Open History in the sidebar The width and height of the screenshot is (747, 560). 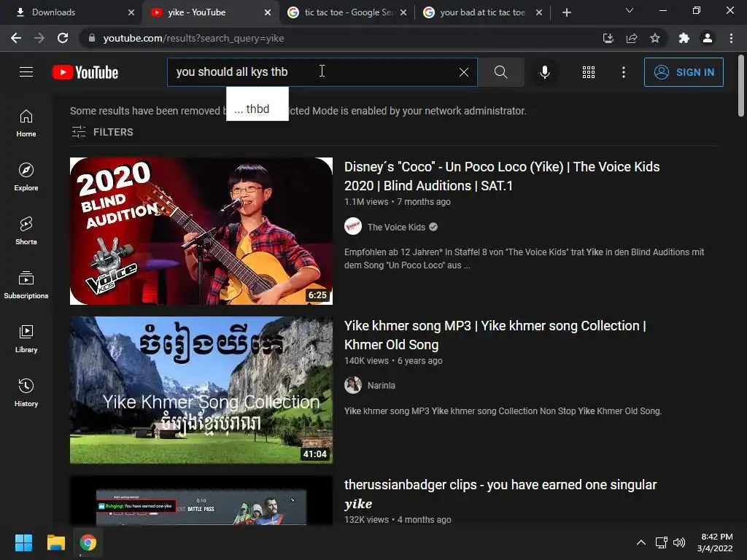(26, 392)
